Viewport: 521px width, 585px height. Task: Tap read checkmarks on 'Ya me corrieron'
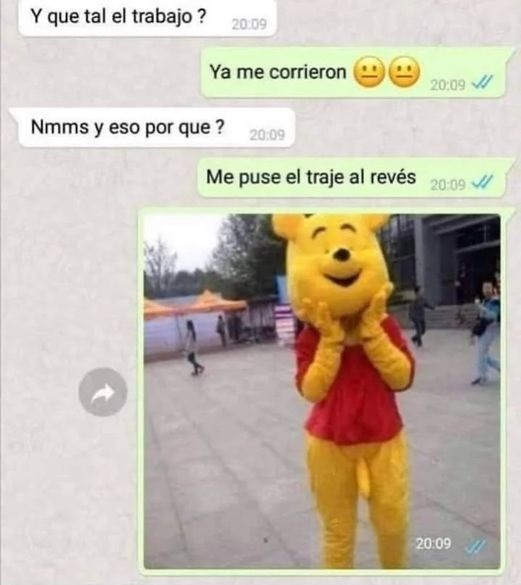[482, 82]
